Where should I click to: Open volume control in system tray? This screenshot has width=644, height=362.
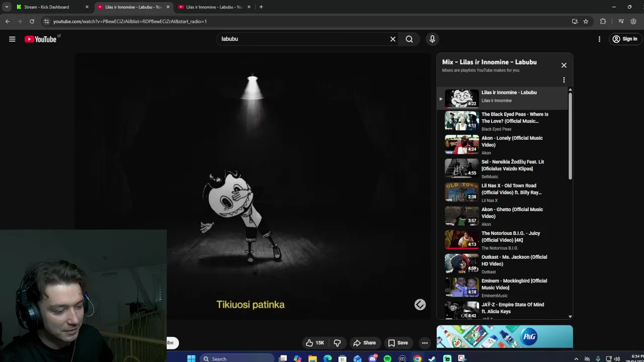pos(617,358)
